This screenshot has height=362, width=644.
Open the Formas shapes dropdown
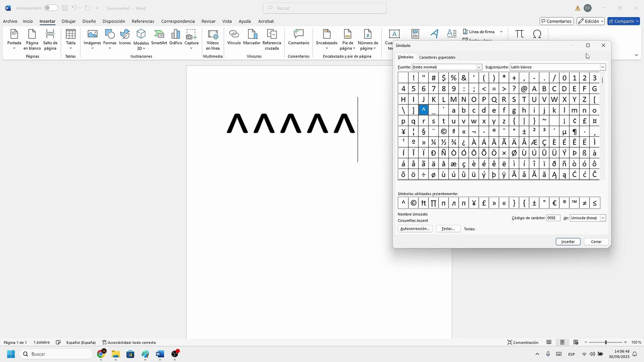[110, 48]
